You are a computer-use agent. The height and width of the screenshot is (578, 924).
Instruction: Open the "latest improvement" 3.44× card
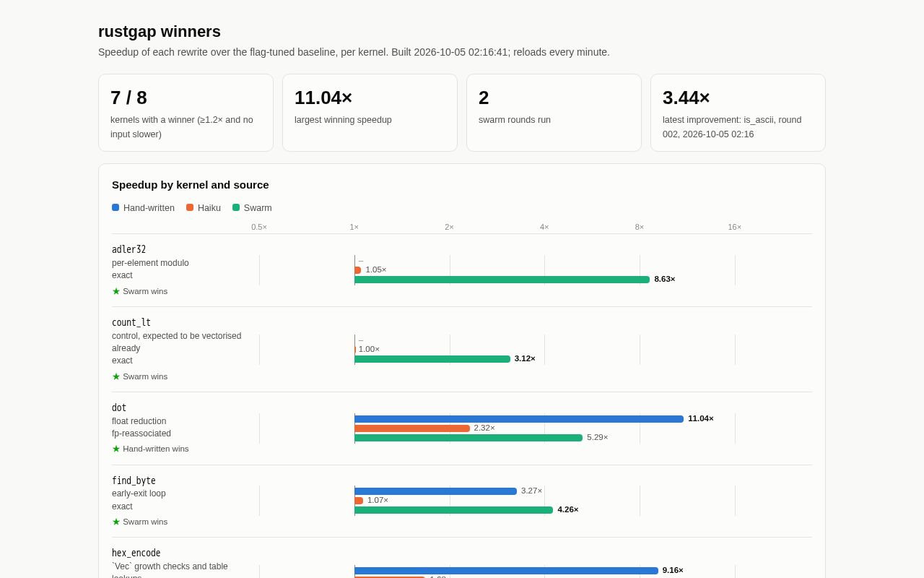[x=738, y=113]
